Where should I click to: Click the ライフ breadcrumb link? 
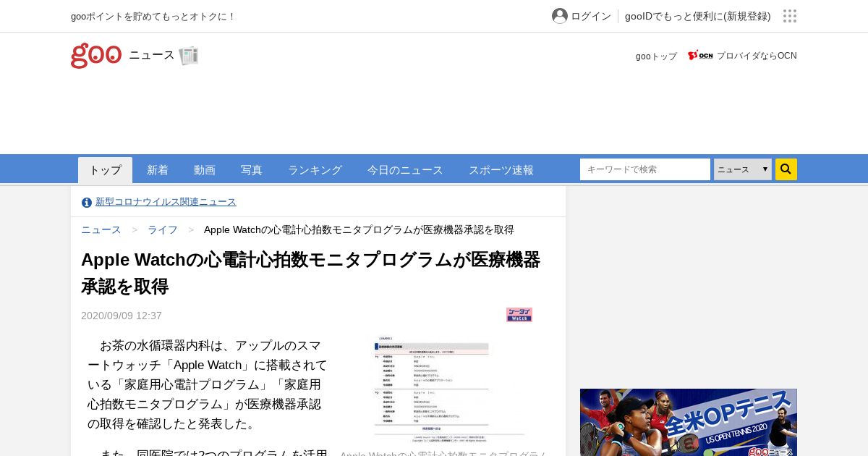pyautogui.click(x=163, y=229)
